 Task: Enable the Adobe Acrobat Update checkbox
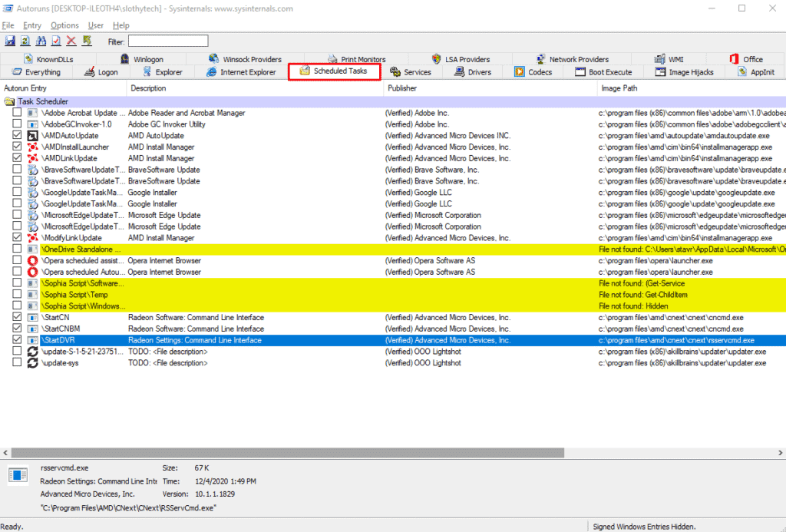17,113
